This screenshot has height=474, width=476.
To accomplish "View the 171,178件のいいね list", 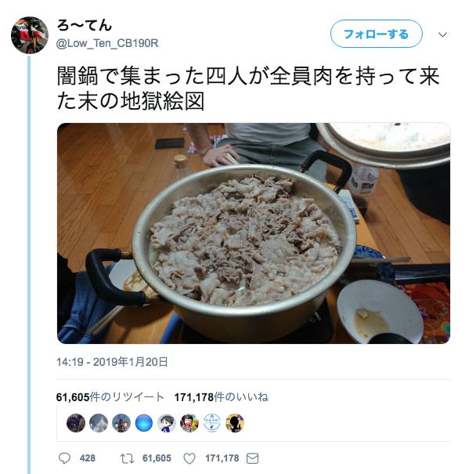I will (x=222, y=397).
